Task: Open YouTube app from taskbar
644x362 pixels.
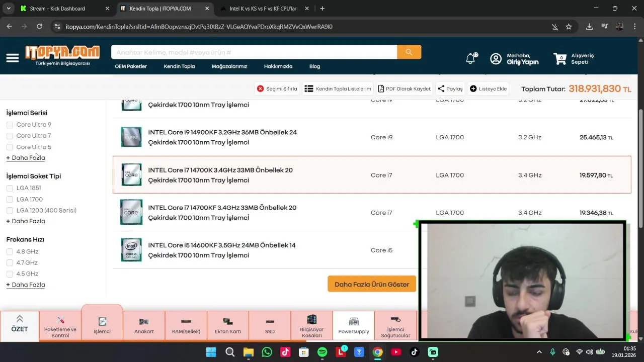Action: point(396,352)
